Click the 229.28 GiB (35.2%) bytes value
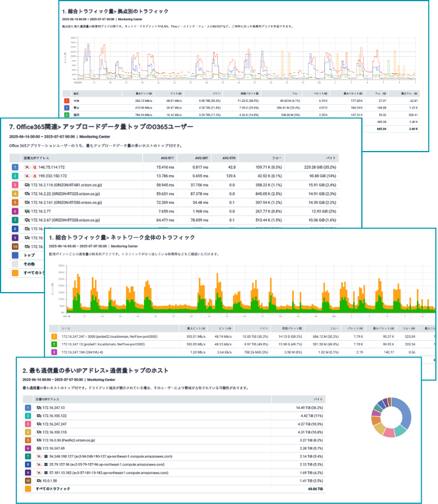The image size is (438, 504). (320, 167)
